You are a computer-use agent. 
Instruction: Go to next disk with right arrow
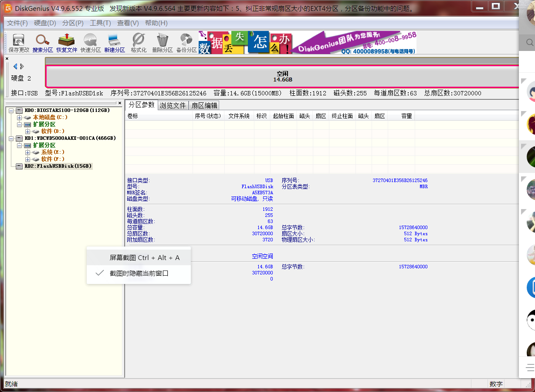[x=22, y=66]
